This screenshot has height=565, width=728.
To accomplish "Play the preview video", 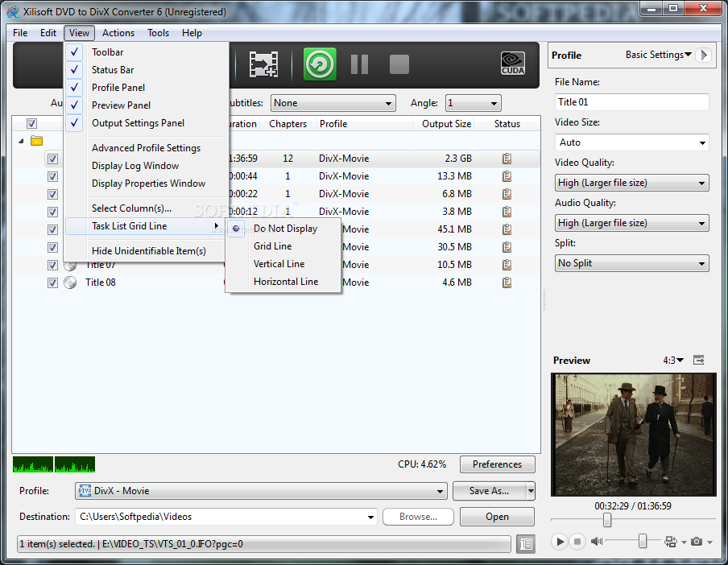I will 560,542.
